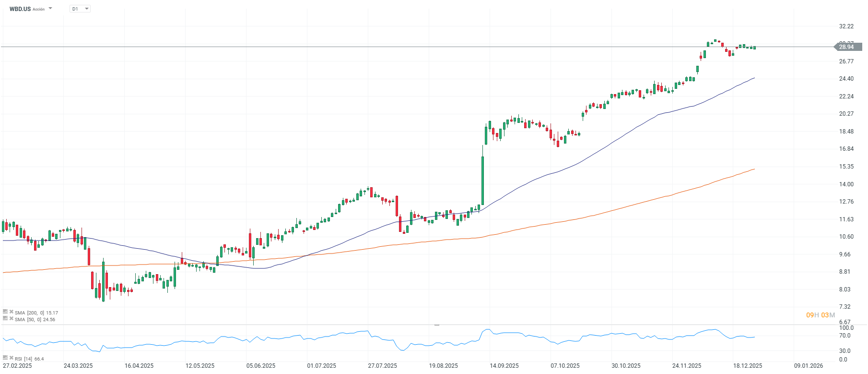Open the D1 timeframe dropdown
868x374 pixels.
point(86,8)
